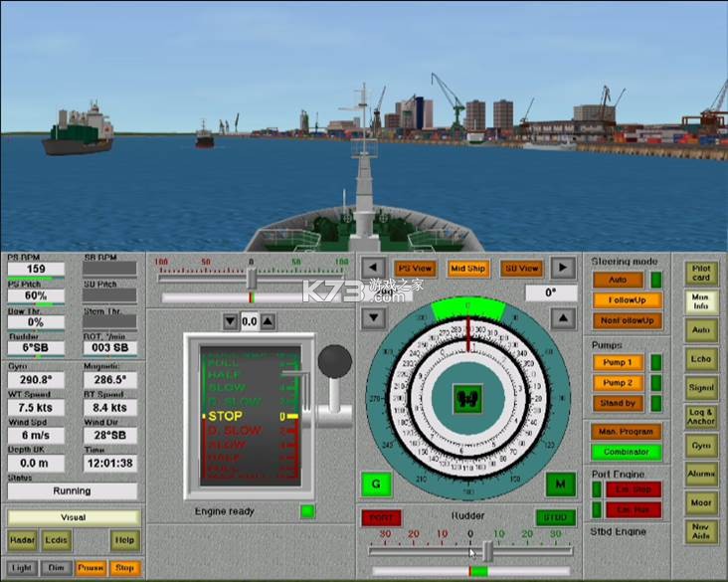Tilt the view up with arrow button
The image size is (728, 582).
coord(563,318)
